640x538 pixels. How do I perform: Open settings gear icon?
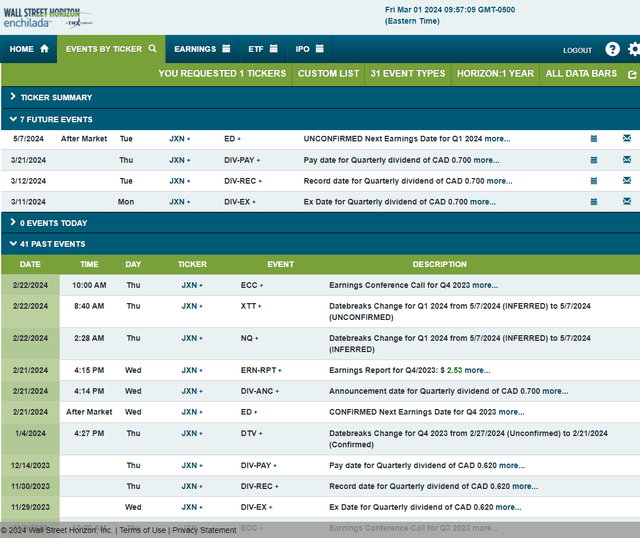click(x=634, y=49)
